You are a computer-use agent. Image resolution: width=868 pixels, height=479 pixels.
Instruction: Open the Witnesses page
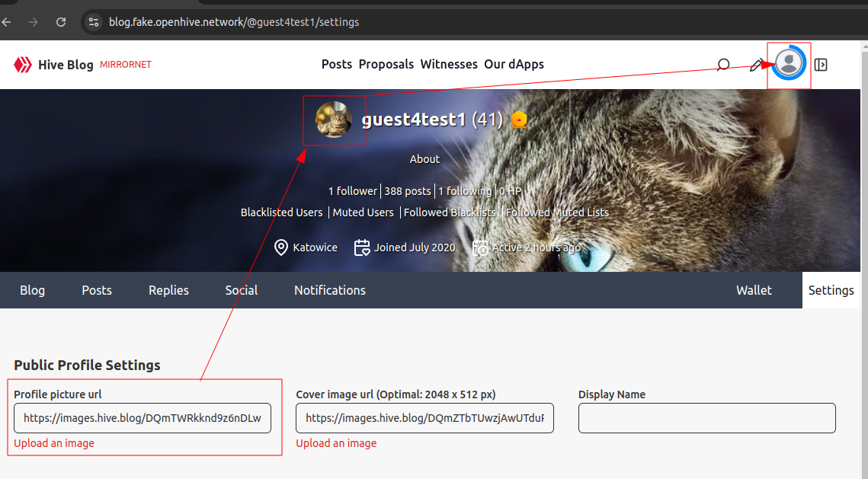[449, 65]
